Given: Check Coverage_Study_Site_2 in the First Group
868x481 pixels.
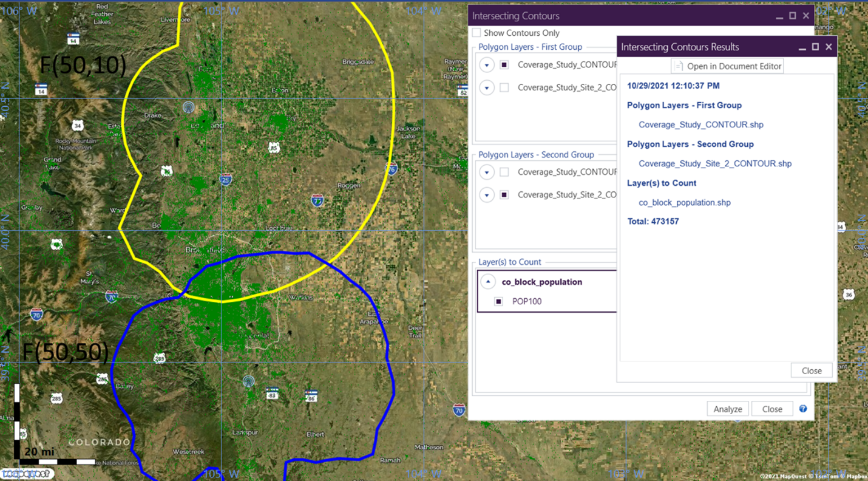Looking at the screenshot, I should tap(504, 87).
